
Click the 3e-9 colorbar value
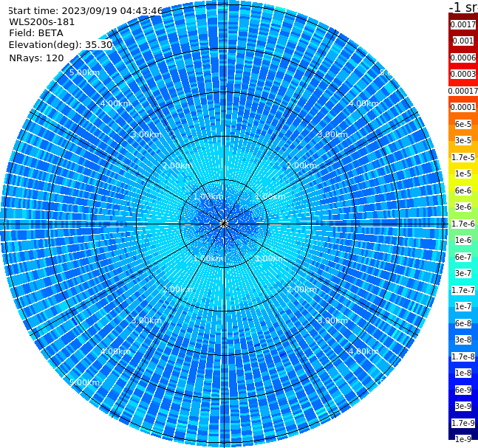463,406
